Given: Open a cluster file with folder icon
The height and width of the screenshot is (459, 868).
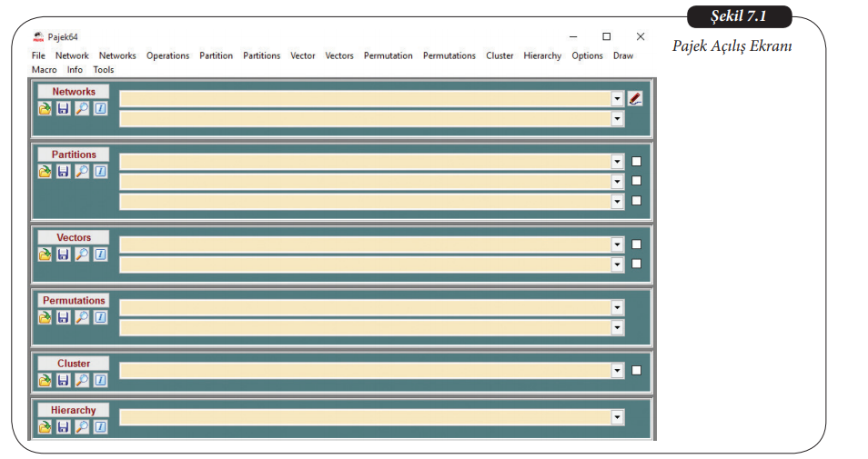Looking at the screenshot, I should click(x=45, y=380).
